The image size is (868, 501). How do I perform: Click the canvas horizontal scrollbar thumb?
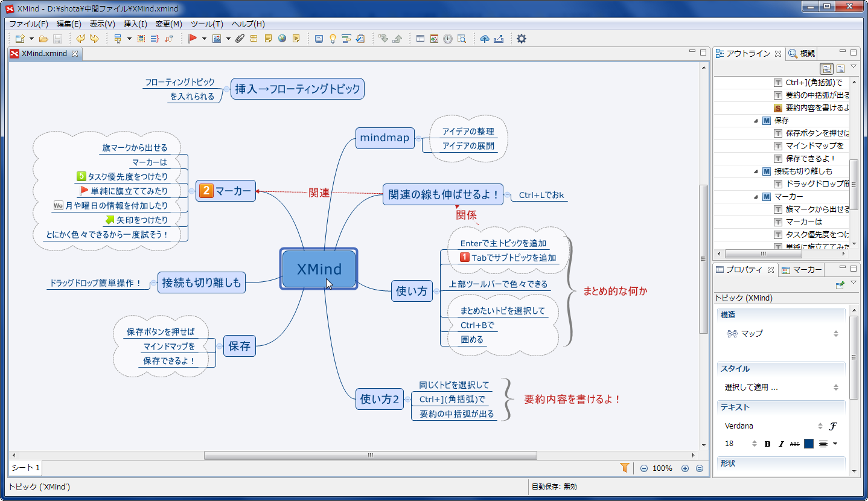(369, 456)
